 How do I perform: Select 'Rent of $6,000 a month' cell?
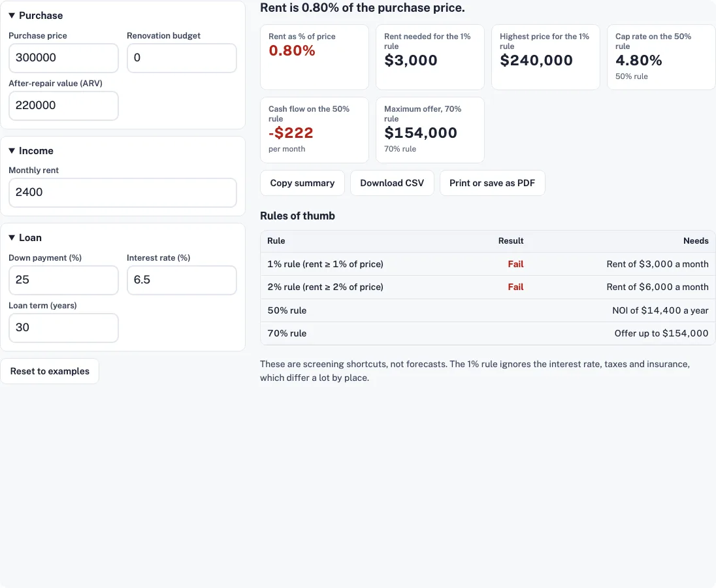(658, 287)
